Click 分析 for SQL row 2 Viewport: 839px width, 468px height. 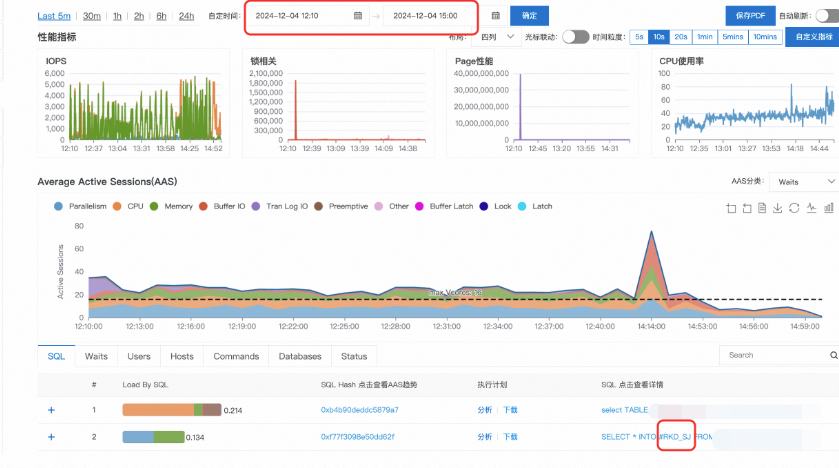coord(484,437)
